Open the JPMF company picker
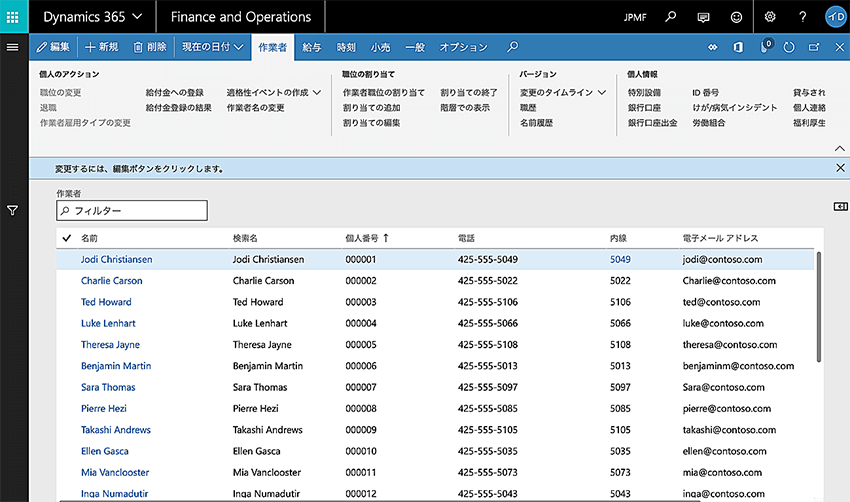This screenshot has height=502, width=850. 635,17
